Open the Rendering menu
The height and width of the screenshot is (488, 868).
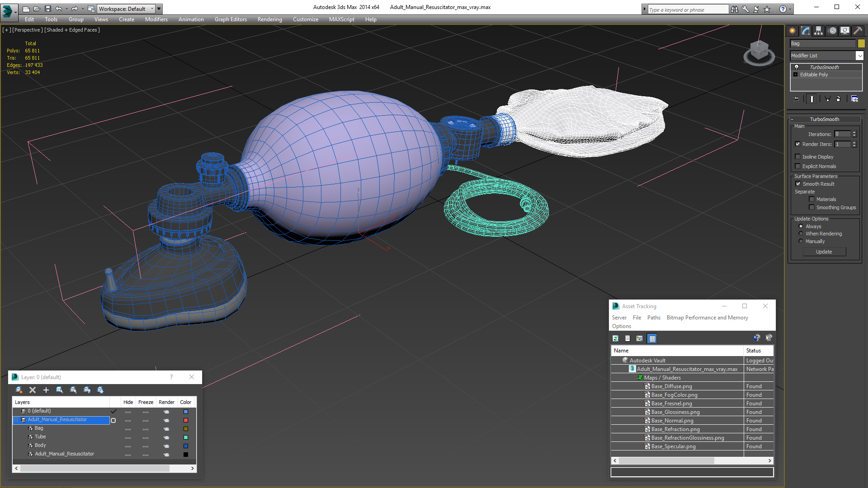tap(269, 19)
